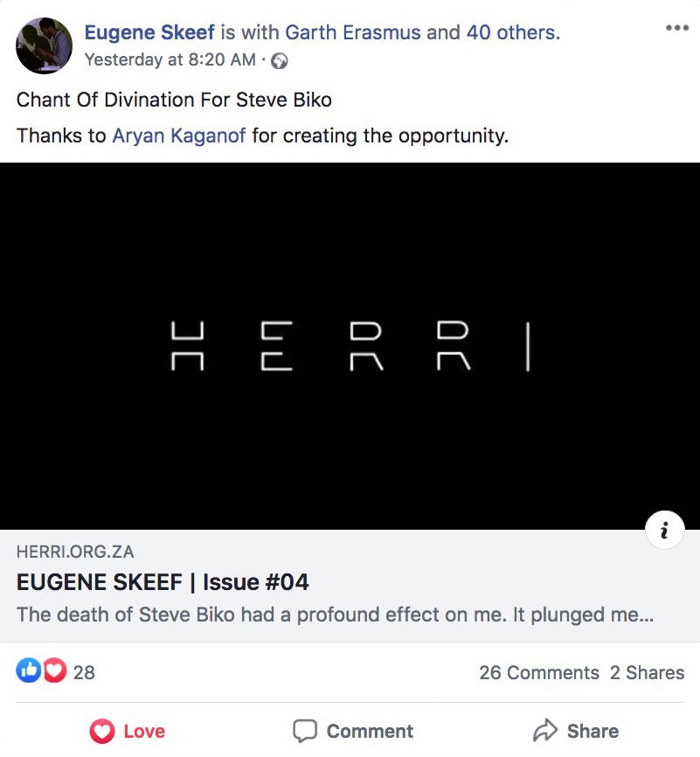Image resolution: width=700 pixels, height=757 pixels.
Task: View the 2 Shares list
Action: [648, 672]
